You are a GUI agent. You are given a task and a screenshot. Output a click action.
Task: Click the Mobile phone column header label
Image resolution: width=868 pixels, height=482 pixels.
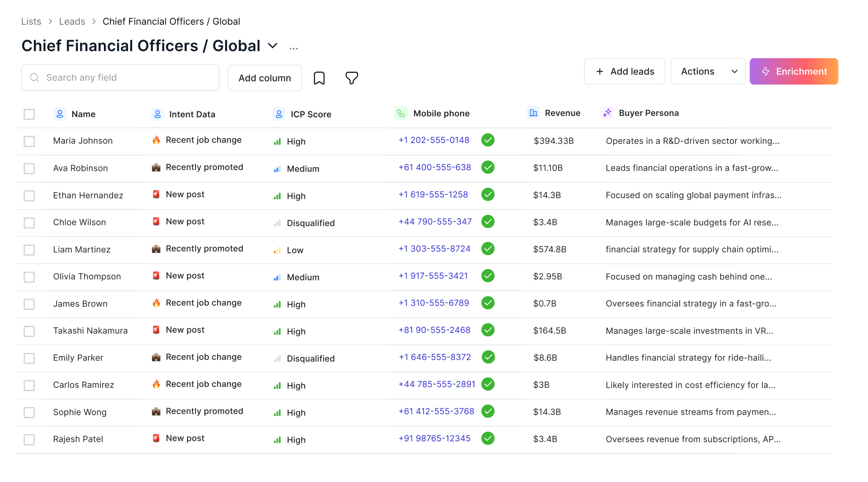(441, 114)
